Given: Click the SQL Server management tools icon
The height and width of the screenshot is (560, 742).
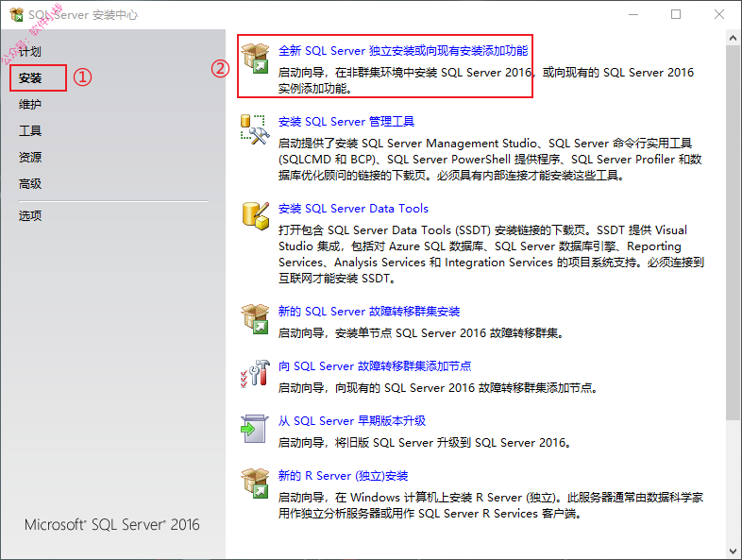Looking at the screenshot, I should 256,129.
